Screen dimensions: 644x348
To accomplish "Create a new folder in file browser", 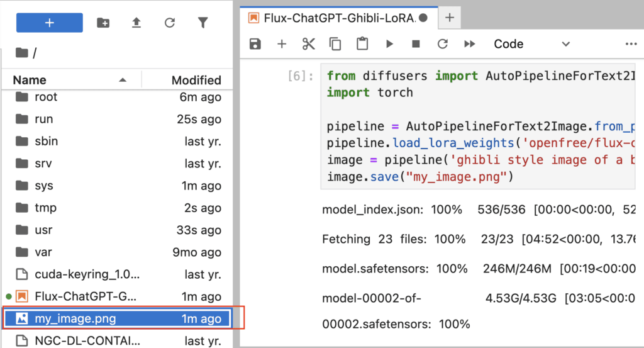I will [x=103, y=23].
